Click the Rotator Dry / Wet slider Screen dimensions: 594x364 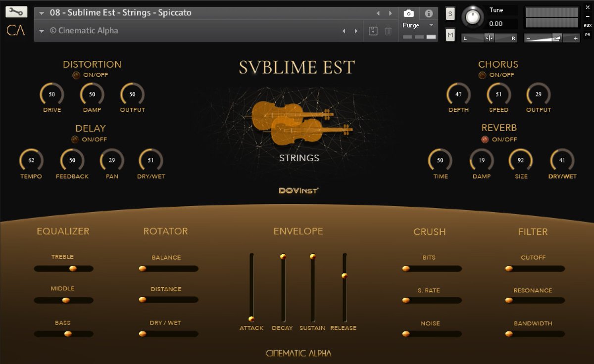coord(168,334)
